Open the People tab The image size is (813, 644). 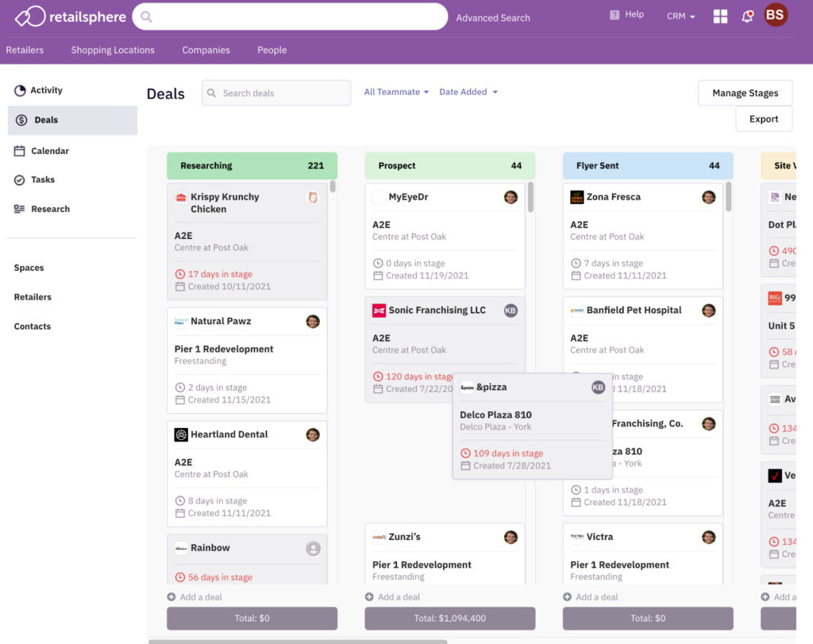(x=272, y=50)
